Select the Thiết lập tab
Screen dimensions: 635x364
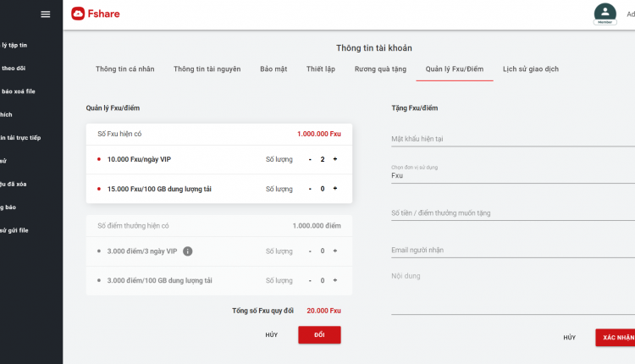click(x=321, y=69)
